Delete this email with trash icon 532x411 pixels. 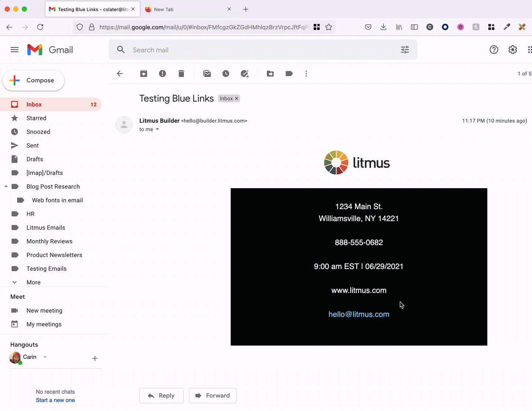pos(181,74)
